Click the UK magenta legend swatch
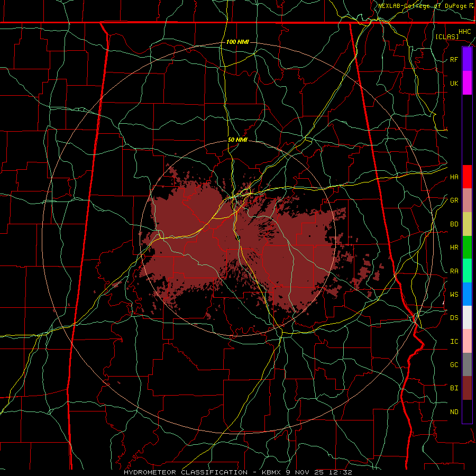 (467, 83)
